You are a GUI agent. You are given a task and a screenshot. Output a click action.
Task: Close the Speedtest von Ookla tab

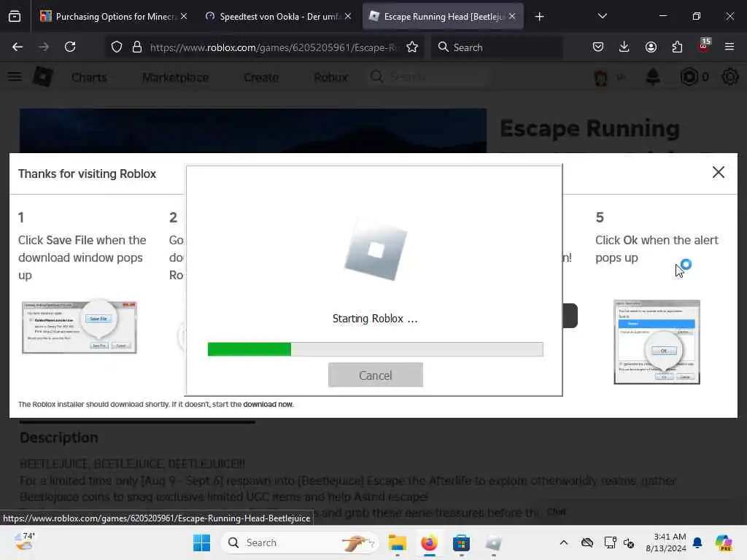coord(348,16)
